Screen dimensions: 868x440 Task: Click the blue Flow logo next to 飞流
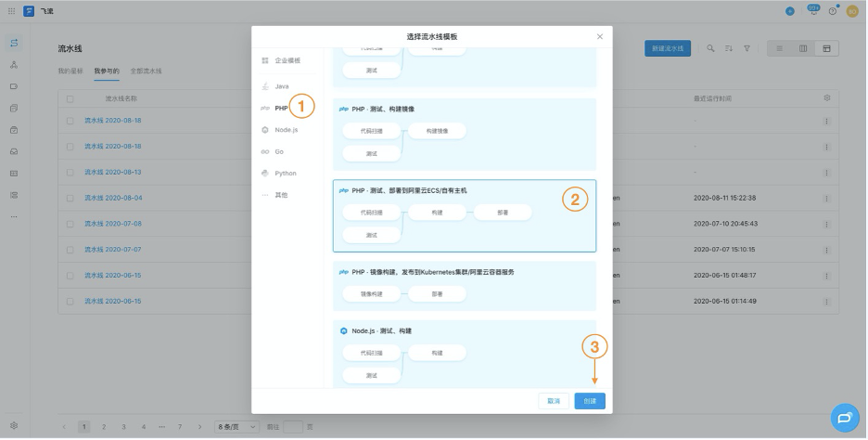click(x=29, y=11)
